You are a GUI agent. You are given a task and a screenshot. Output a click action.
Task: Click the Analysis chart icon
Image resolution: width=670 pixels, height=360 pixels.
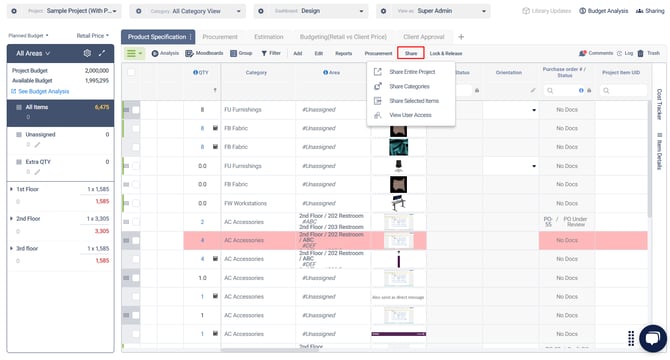[x=155, y=53]
